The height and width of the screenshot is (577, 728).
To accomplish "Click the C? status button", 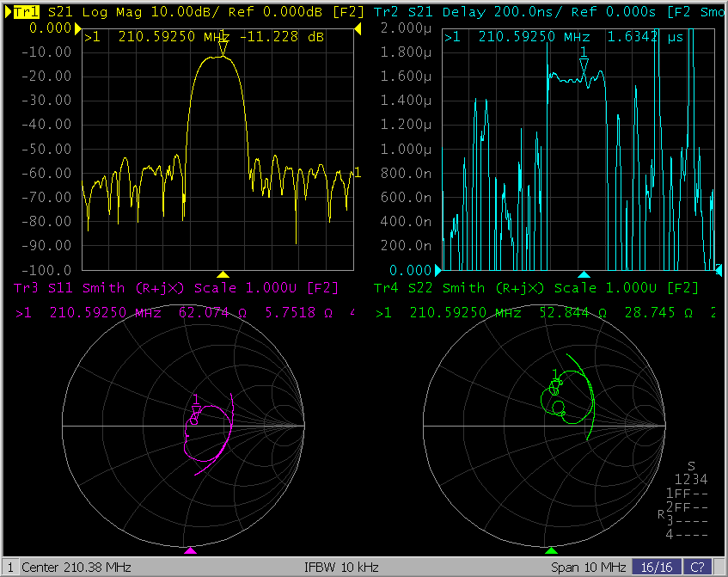I will (696, 568).
